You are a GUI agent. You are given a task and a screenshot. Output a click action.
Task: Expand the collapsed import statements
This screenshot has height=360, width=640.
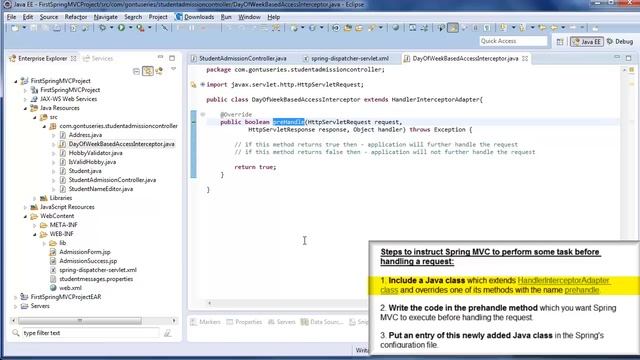point(203,84)
